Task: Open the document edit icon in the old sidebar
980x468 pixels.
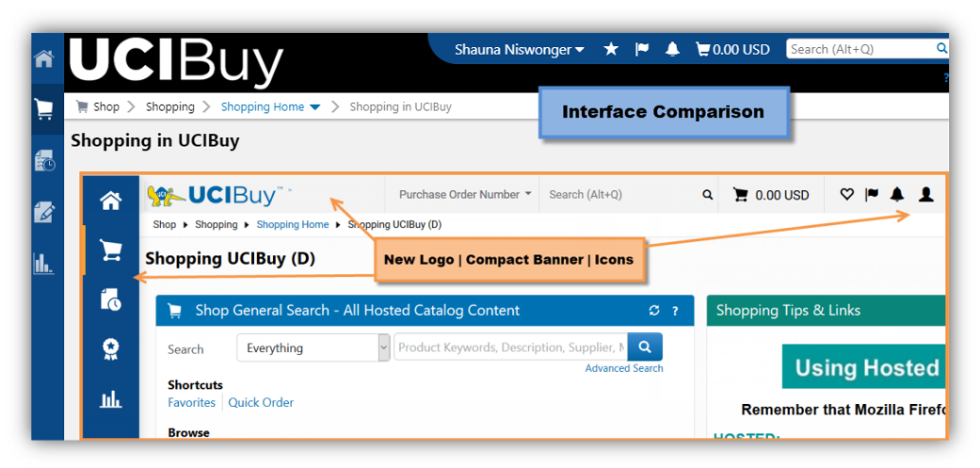Action: click(x=44, y=212)
